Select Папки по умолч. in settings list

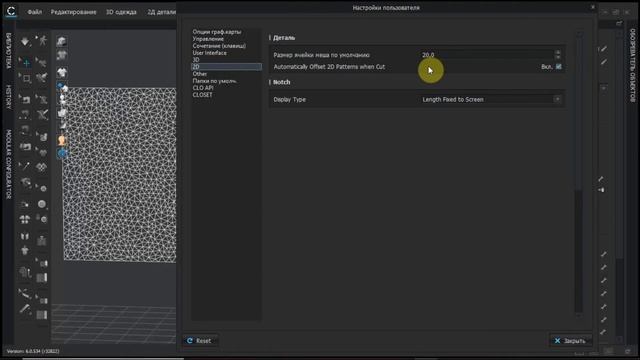[215, 81]
